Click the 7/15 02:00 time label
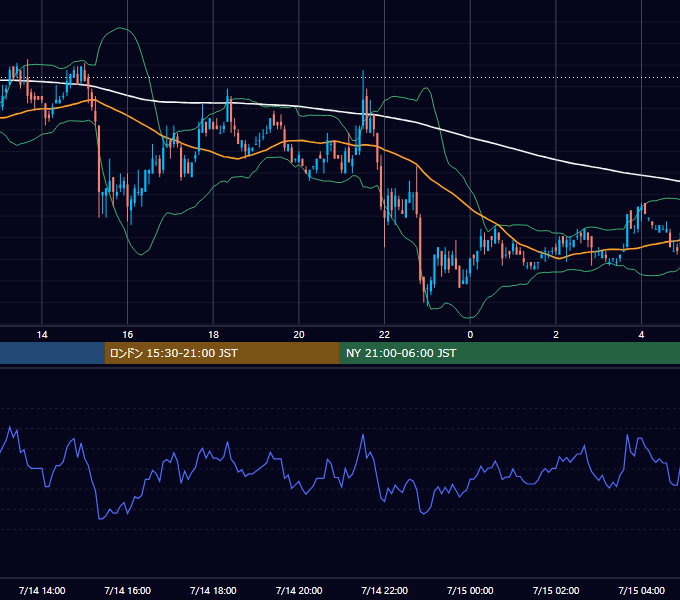The width and height of the screenshot is (680, 600). (556, 590)
